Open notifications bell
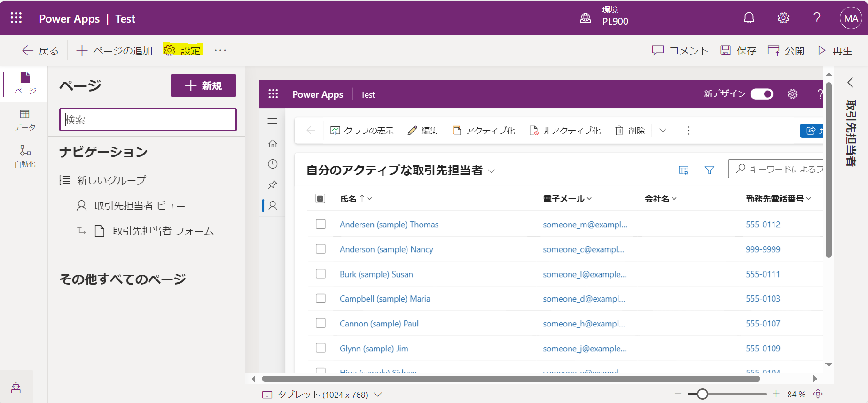Screen dimensions: 868x403 tap(749, 18)
